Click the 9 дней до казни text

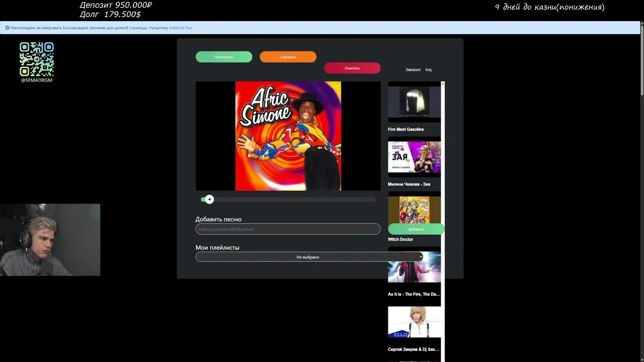550,7
